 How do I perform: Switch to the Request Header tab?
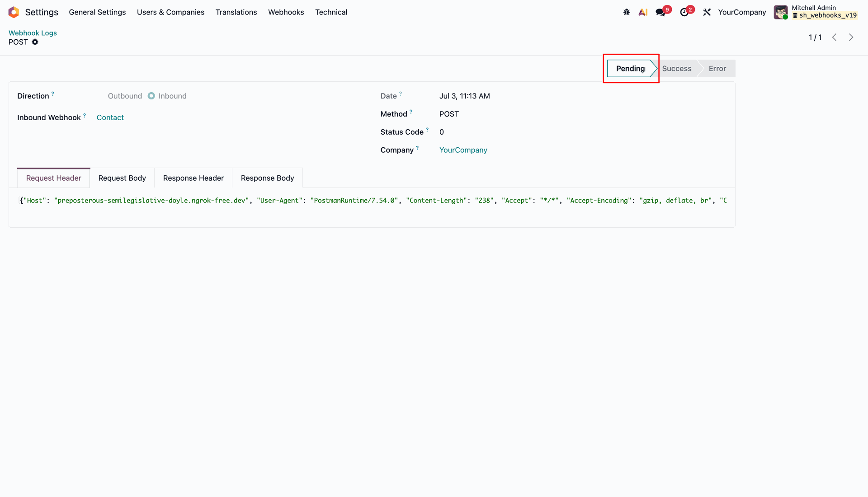click(54, 178)
